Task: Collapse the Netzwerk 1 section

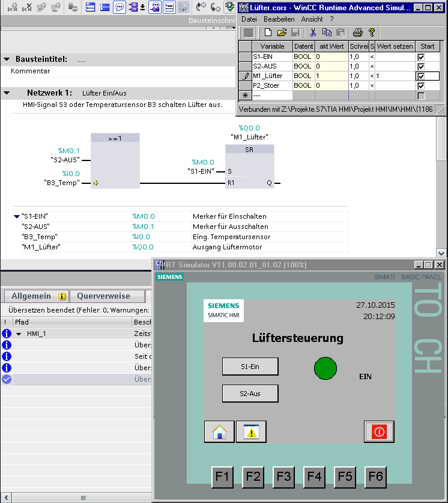Action: 7,93
